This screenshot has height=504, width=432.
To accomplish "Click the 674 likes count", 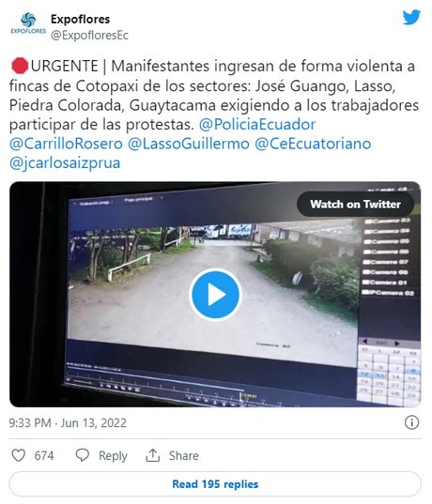I will pyautogui.click(x=44, y=455).
